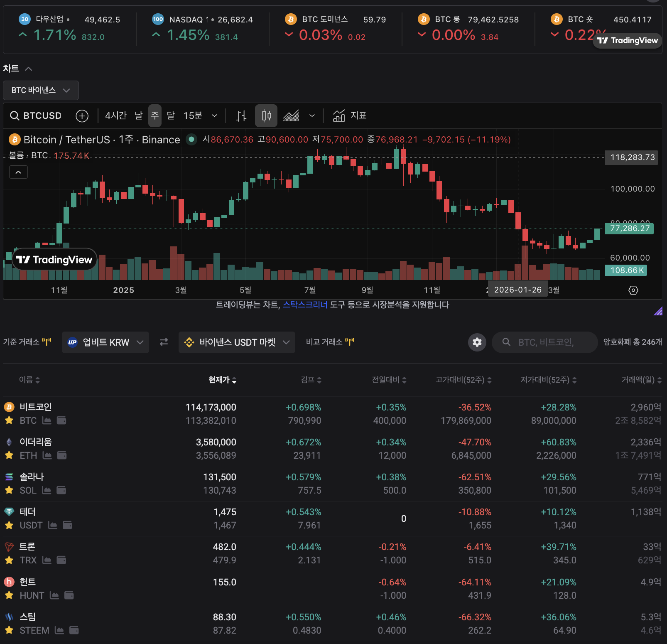Open chart settings hexagon icon
Screen dimensions: 667x644
coord(633,290)
